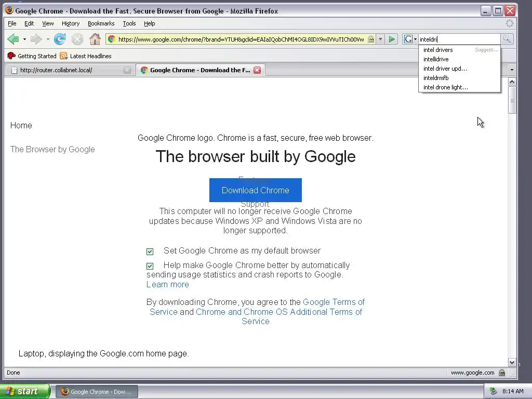Select the Google Chrome - Download tab
The image size is (532, 399).
[201, 70]
